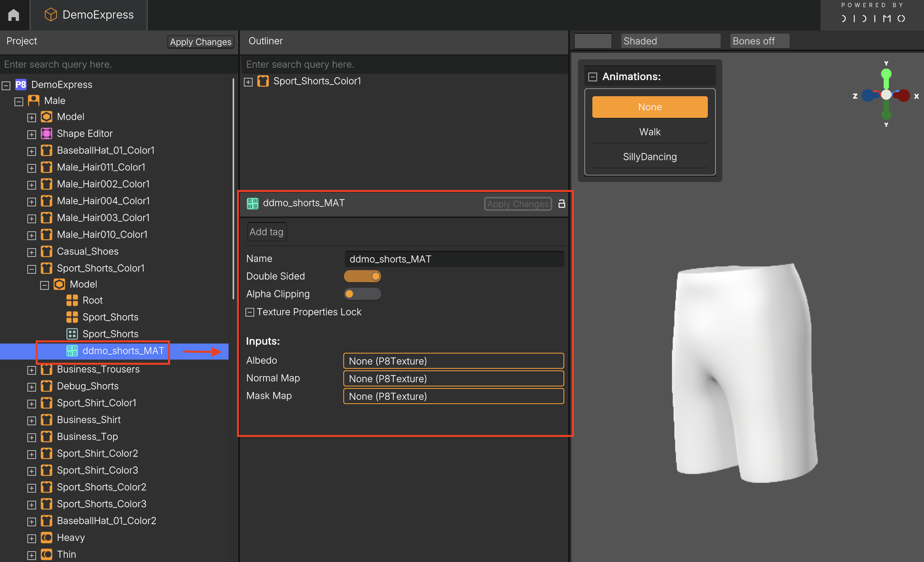
Task: Click the BaseballHat_01_Color1 garment icon
Action: pyautogui.click(x=47, y=150)
